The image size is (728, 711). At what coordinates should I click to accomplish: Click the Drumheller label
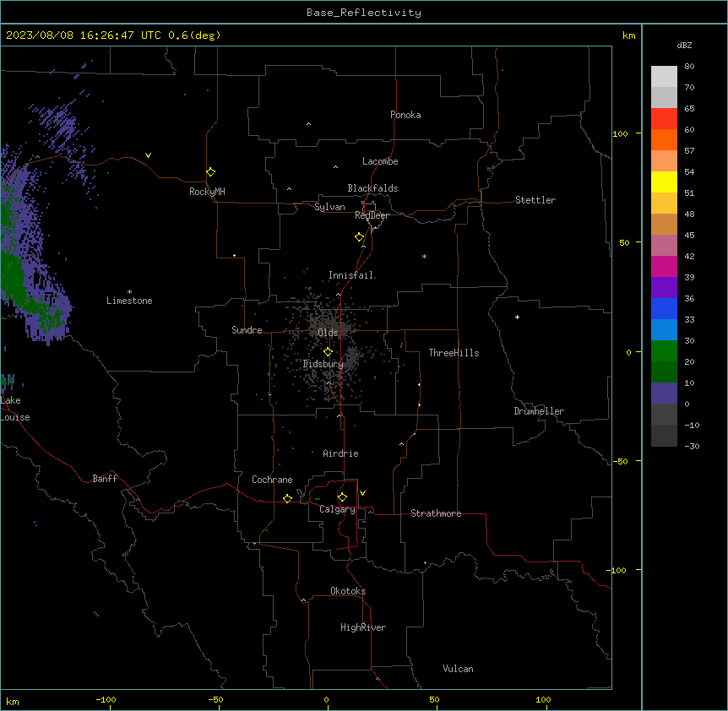539,411
